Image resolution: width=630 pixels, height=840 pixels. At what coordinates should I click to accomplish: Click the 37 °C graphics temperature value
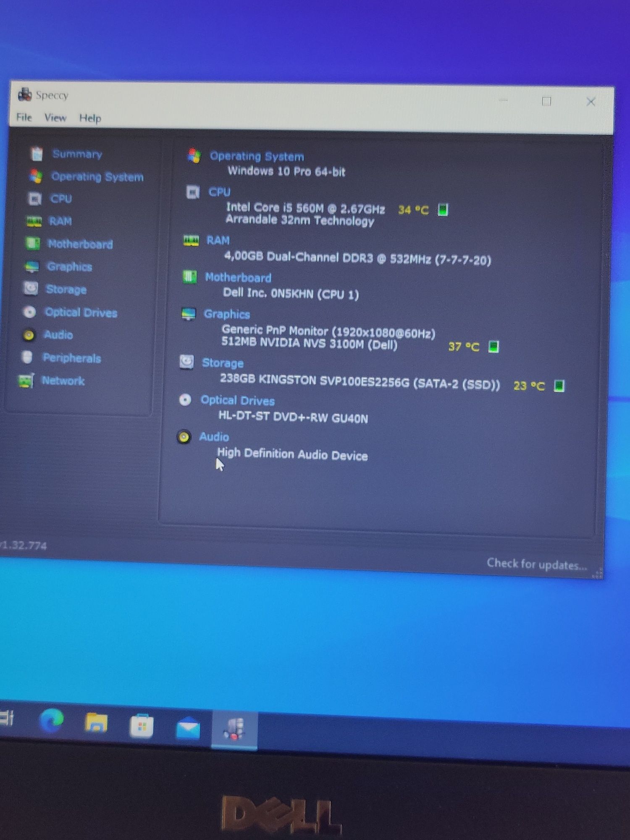click(464, 346)
